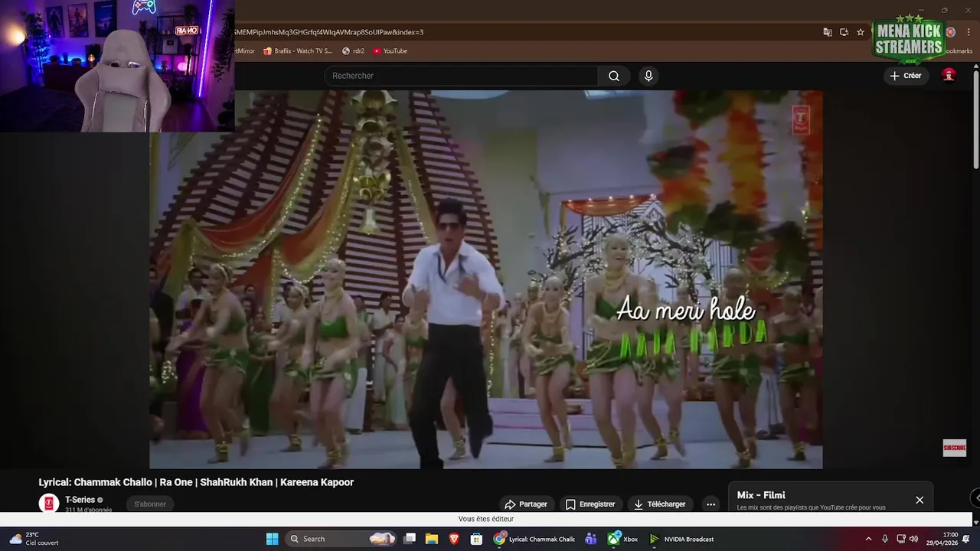Open the T-Series channel avatar
The image size is (980, 551).
49,503
